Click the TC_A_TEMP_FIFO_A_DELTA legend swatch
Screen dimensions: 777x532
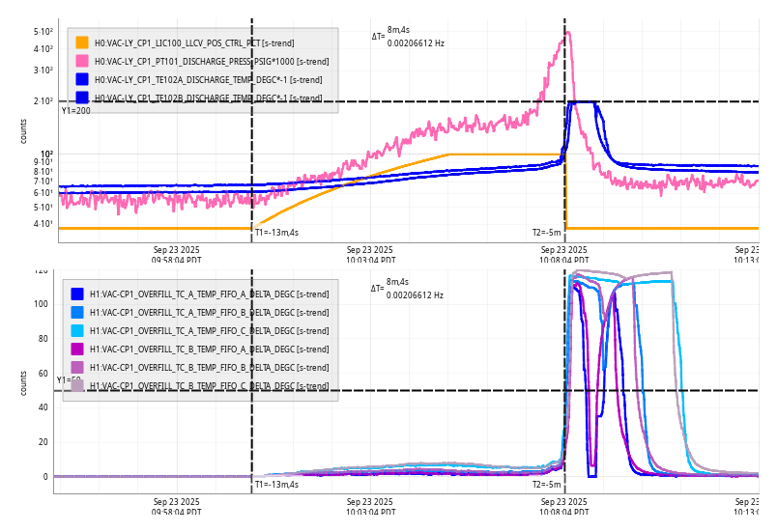pos(77,294)
